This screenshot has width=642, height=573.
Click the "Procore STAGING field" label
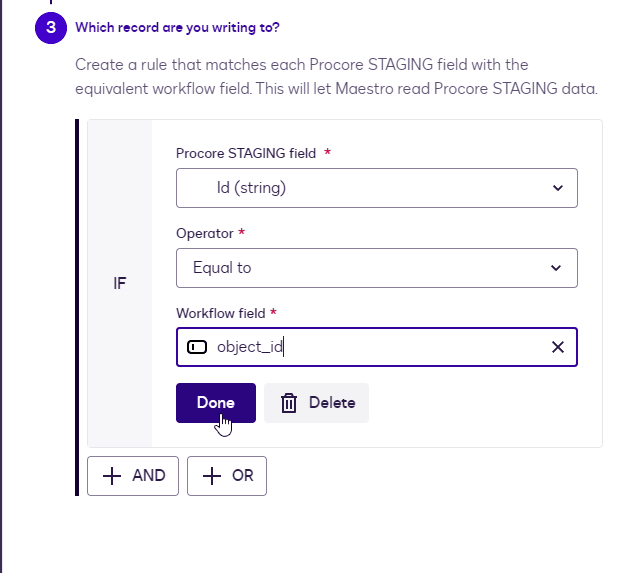[x=246, y=153]
